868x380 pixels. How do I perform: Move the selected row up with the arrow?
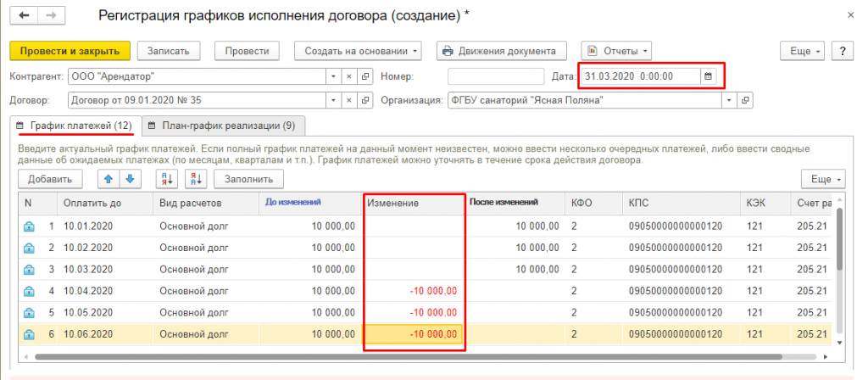109,179
